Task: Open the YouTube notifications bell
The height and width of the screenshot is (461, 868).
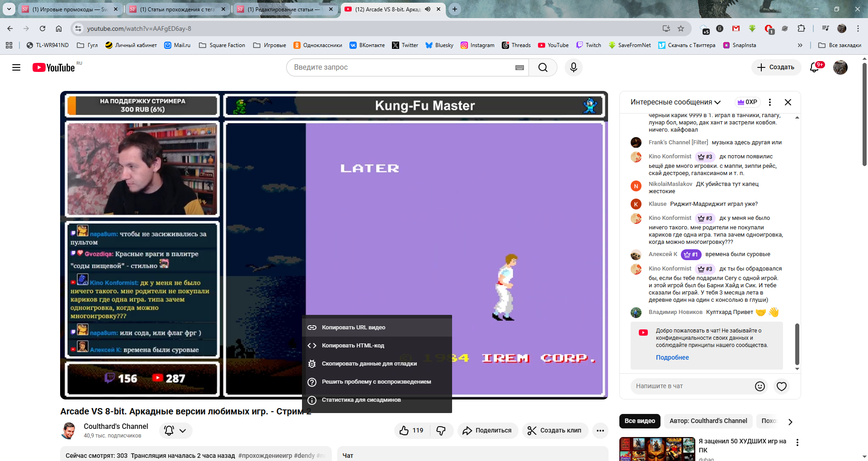Action: coord(814,67)
